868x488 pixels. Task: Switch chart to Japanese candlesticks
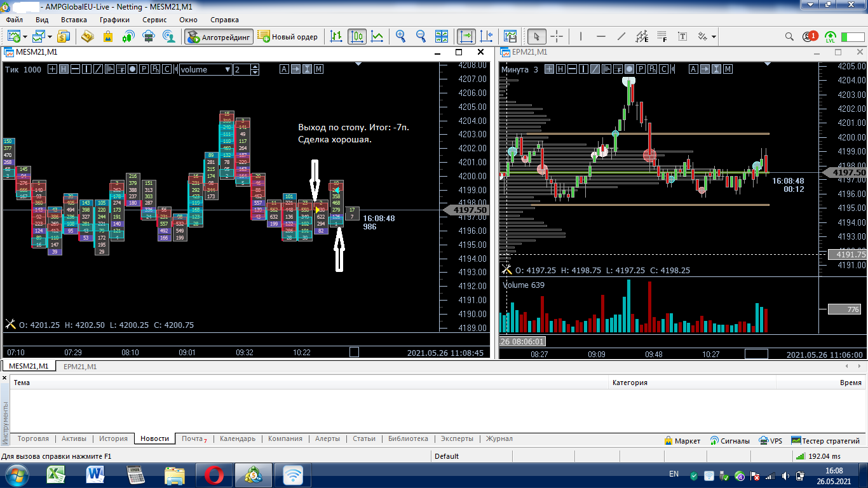click(357, 36)
